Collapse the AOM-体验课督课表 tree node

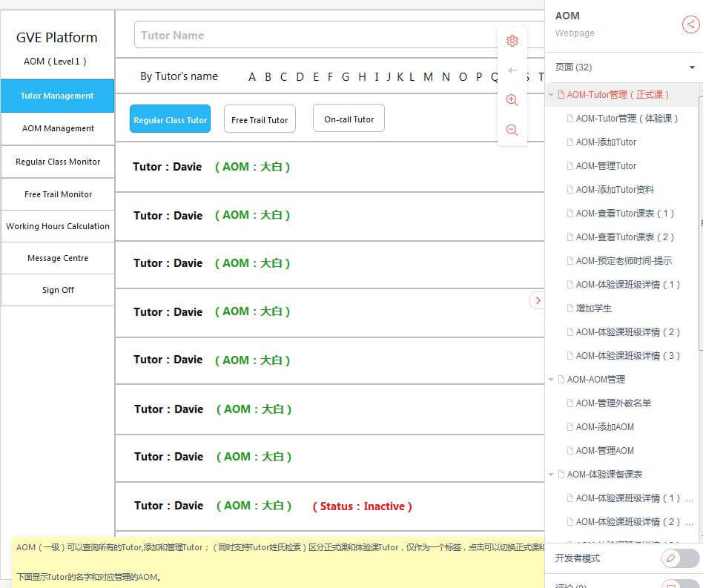(x=551, y=475)
